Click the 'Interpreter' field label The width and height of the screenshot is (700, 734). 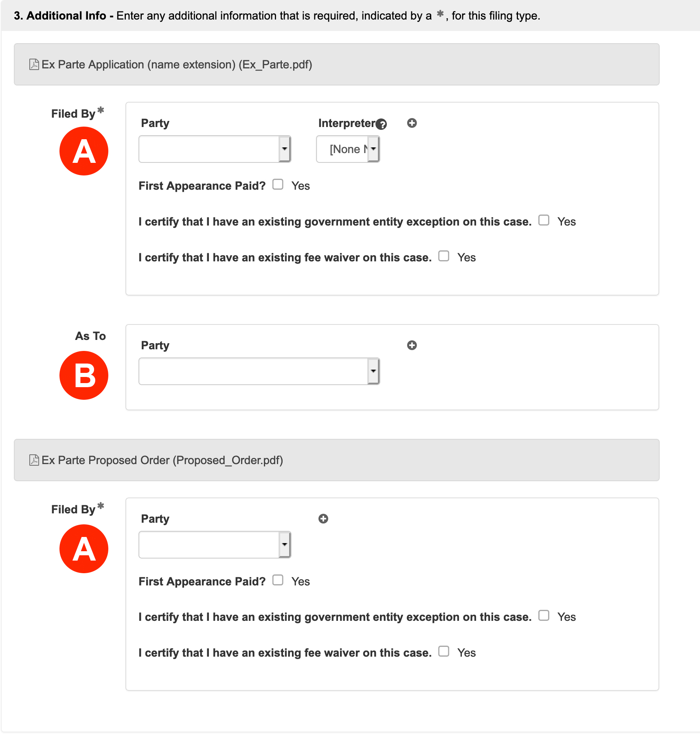click(x=347, y=123)
